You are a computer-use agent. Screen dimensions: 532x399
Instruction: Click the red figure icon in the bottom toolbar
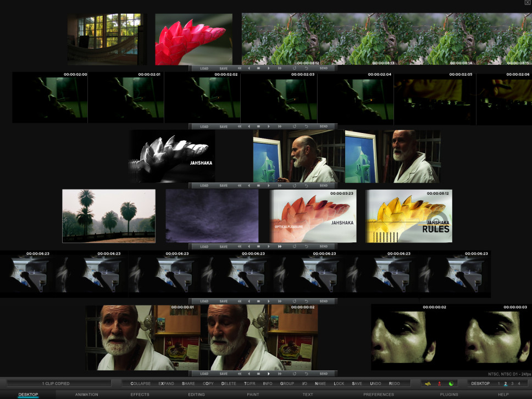pos(439,384)
